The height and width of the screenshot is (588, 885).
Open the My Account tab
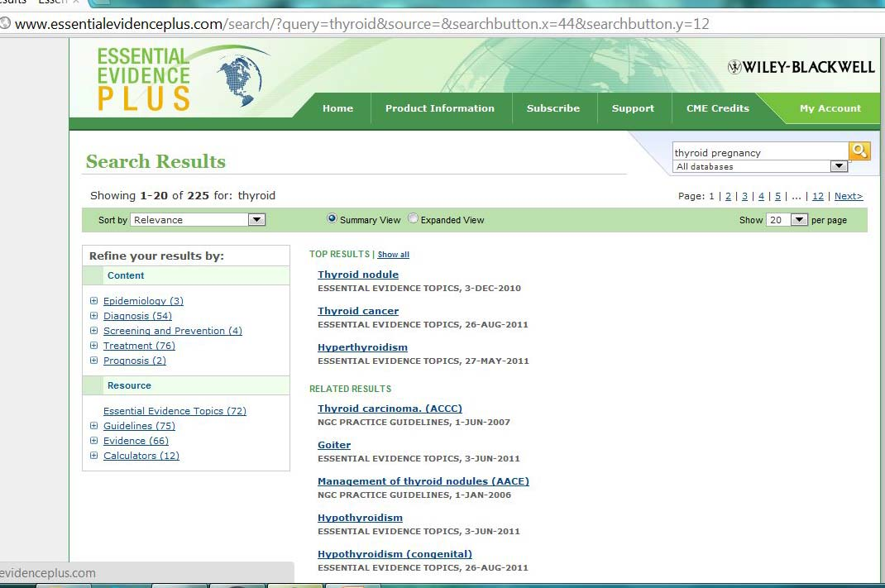(830, 108)
